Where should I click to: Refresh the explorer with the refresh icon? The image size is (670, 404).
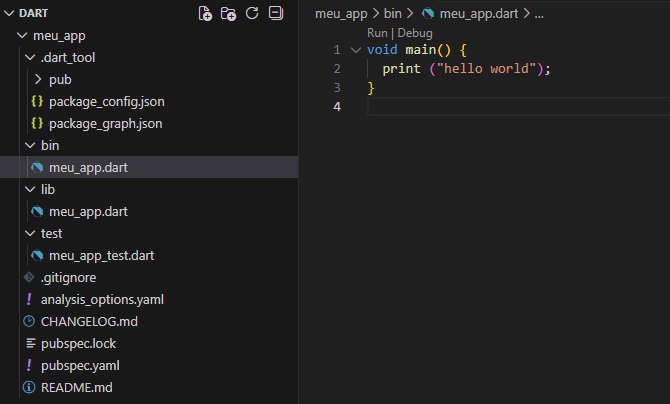252,13
